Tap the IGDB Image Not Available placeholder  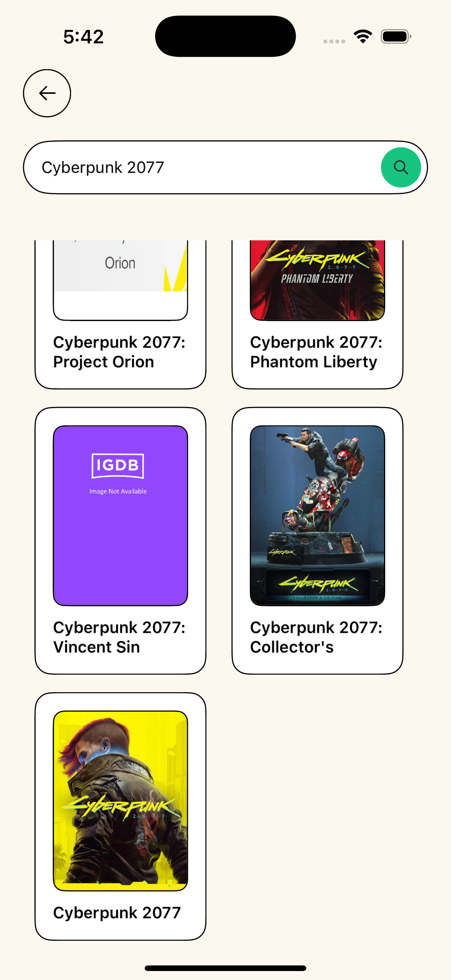pyautogui.click(x=120, y=515)
